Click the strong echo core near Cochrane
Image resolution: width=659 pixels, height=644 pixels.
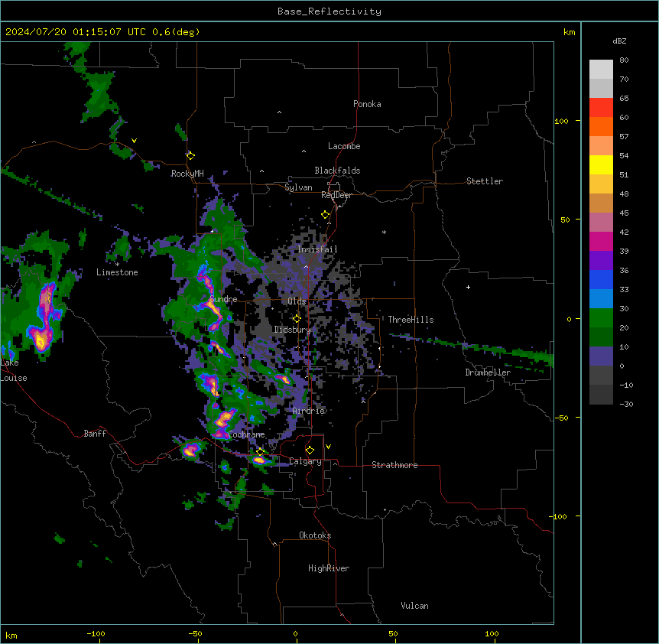tap(225, 418)
